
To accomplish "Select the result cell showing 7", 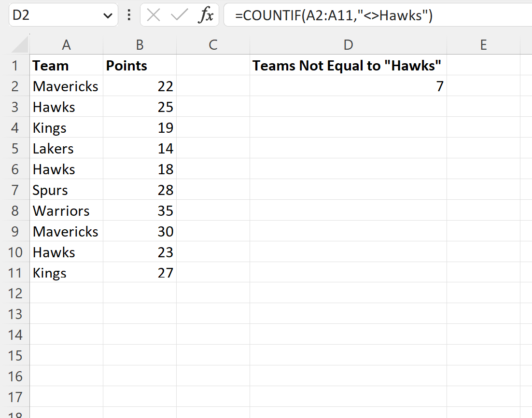I will pos(348,86).
